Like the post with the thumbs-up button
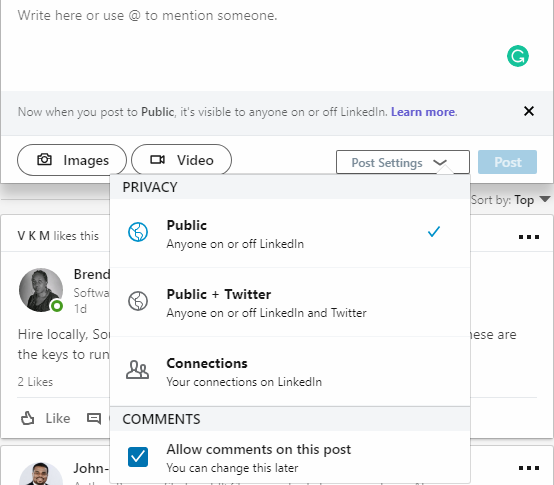 [x=45, y=418]
